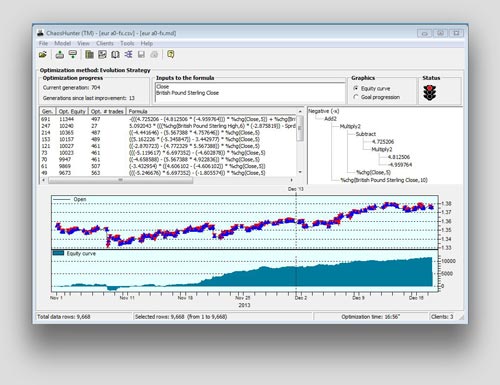Click the horizontal scrollbar left arrow
Image resolution: width=500 pixels, height=385 pixels.
coord(43,180)
